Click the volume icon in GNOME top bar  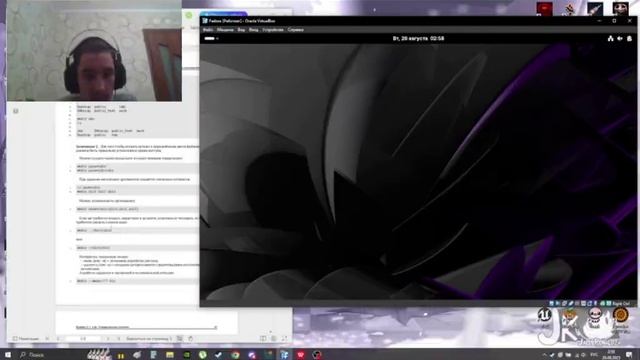620,38
